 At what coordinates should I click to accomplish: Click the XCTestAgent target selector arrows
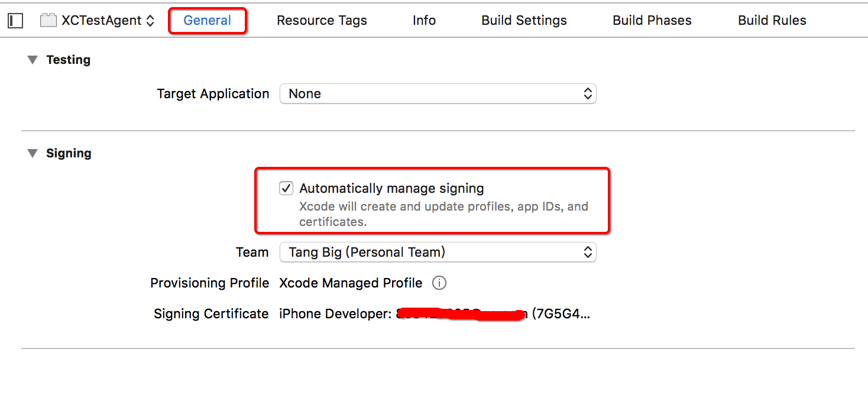click(x=150, y=21)
